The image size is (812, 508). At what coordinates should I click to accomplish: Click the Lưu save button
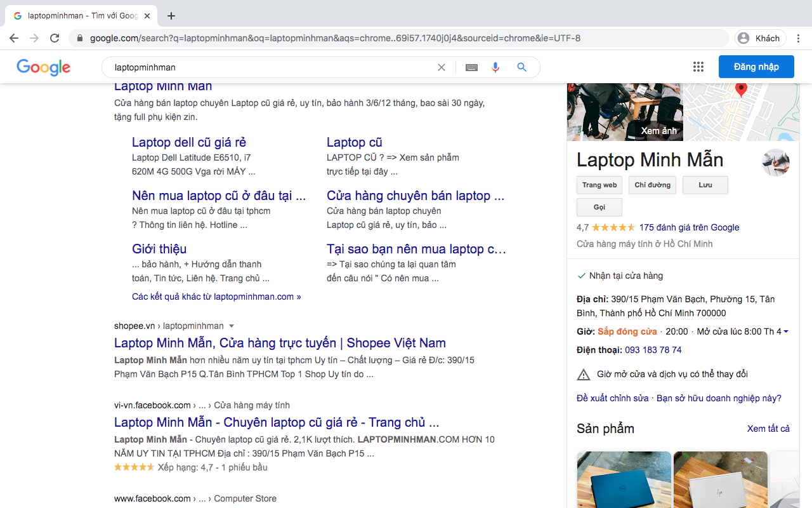(705, 185)
